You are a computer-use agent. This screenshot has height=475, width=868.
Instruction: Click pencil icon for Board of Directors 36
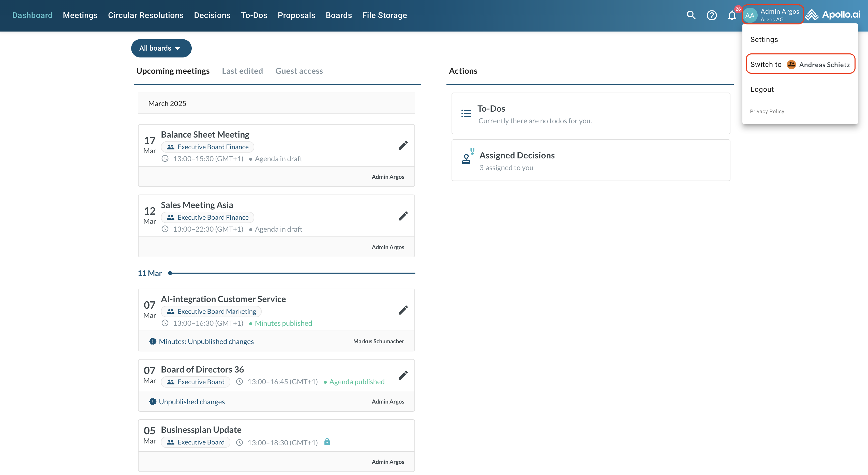click(403, 376)
